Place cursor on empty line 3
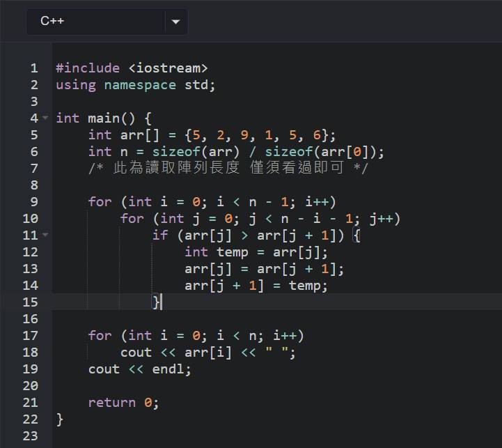 click(277, 102)
